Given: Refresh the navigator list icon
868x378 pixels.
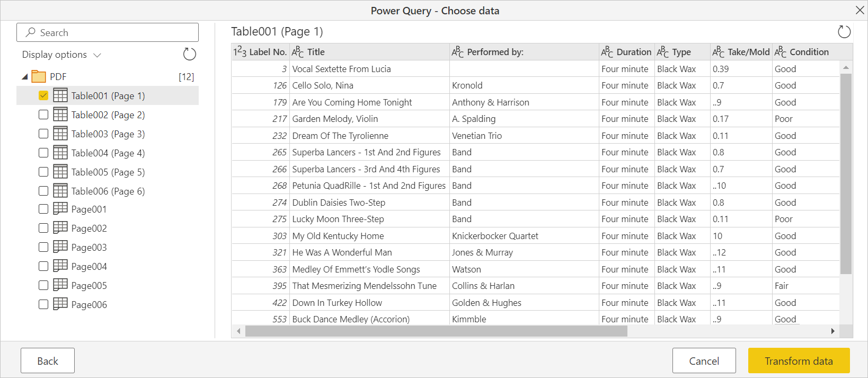Looking at the screenshot, I should click(189, 54).
